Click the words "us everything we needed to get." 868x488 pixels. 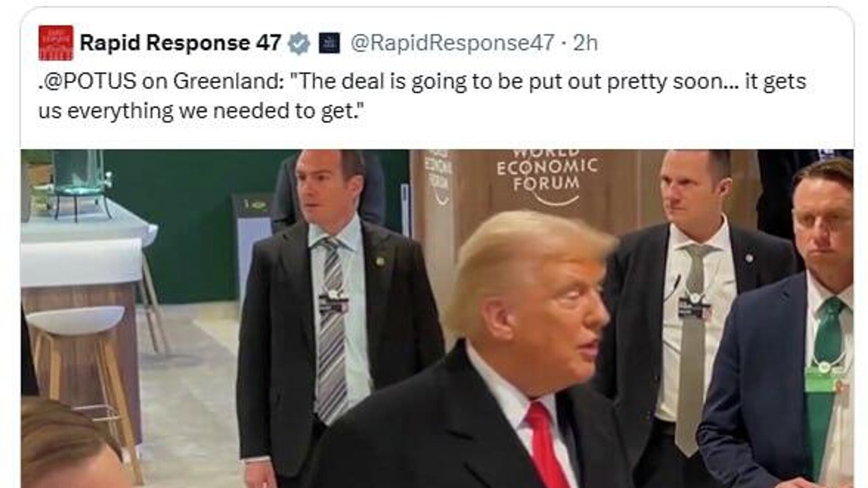(201, 111)
